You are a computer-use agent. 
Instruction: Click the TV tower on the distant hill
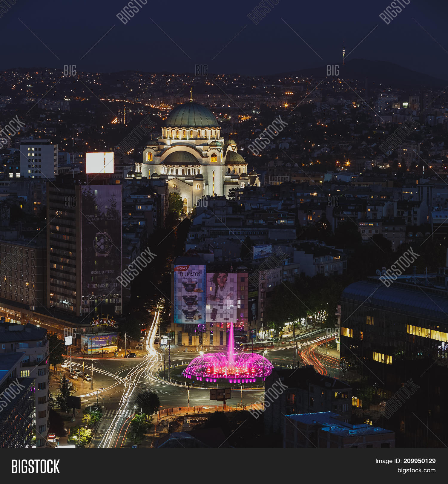point(343,55)
